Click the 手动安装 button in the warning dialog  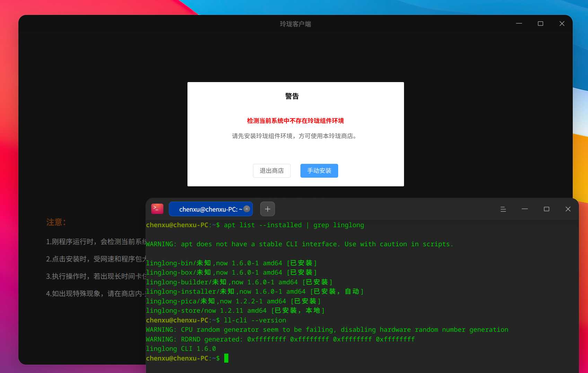(319, 171)
